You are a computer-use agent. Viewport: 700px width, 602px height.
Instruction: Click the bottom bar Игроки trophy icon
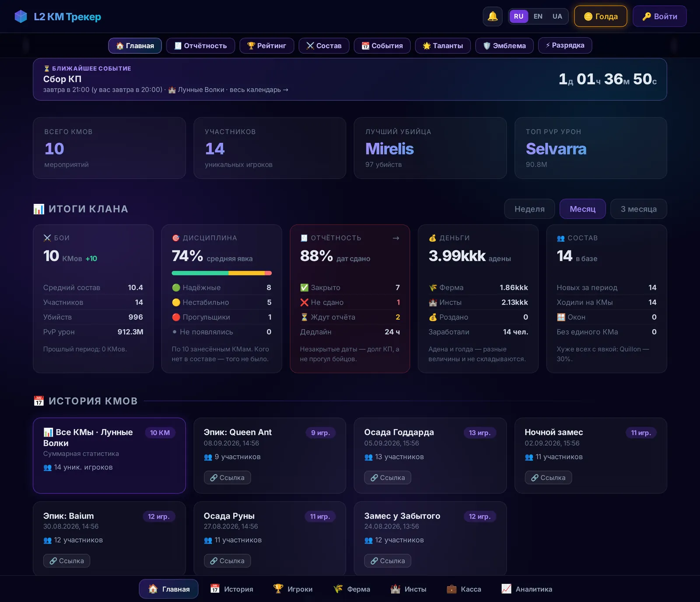point(278,589)
